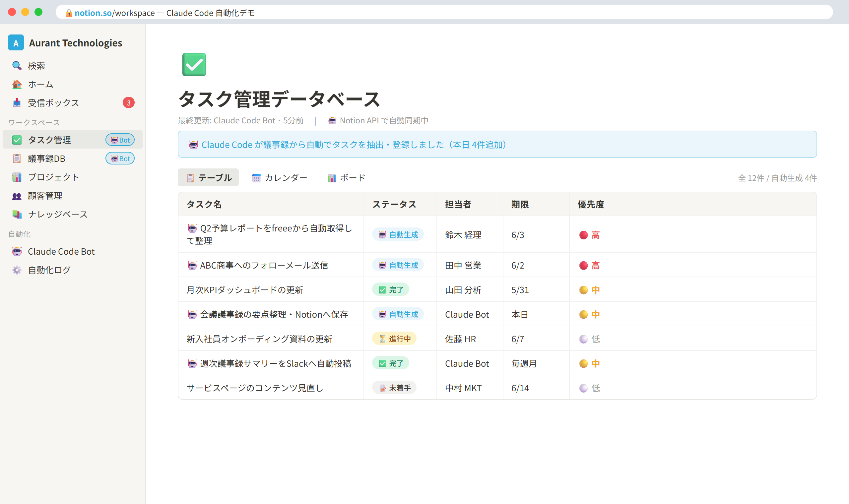Screen dimensions: 849x504
Task: Click the blue Claude Code notification banner
Action: tap(497, 144)
